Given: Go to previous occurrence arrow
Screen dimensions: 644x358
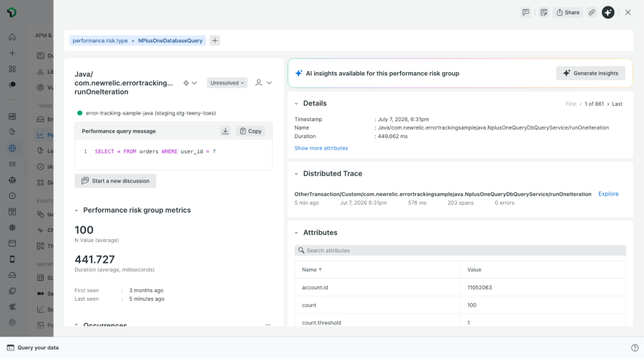Looking at the screenshot, I should (580, 104).
